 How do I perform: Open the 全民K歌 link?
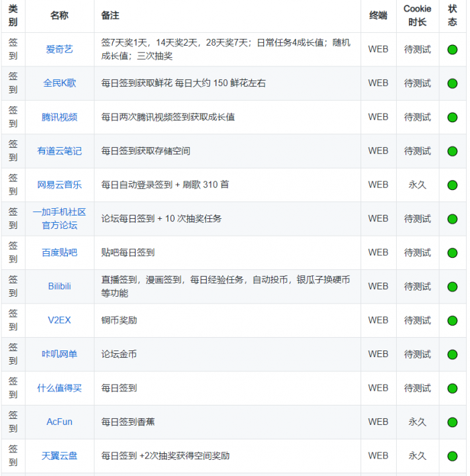(x=60, y=83)
